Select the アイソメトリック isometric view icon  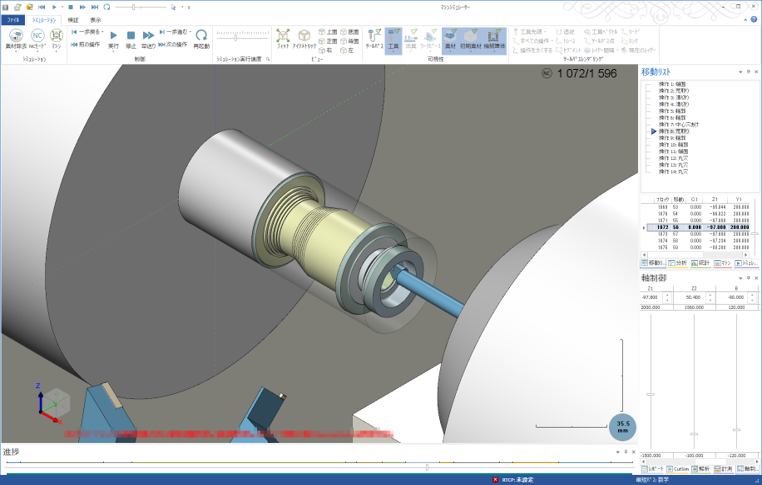304,38
